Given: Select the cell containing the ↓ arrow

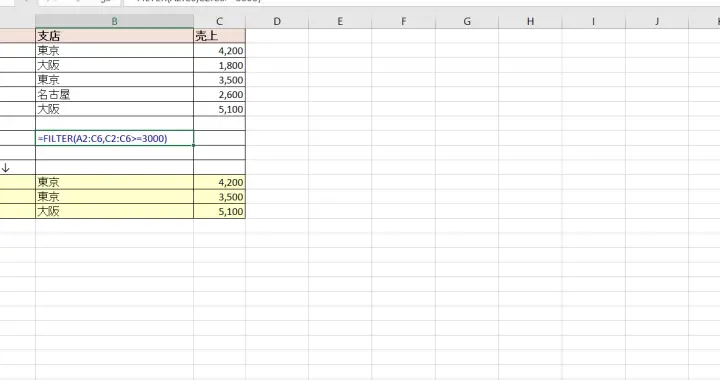Looking at the screenshot, I should point(17,168).
